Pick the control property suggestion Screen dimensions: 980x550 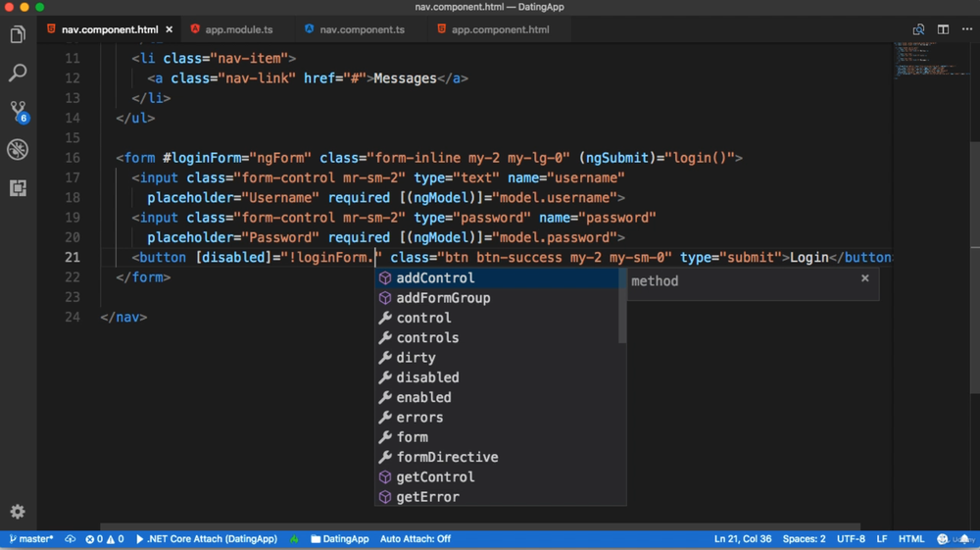coord(497,318)
